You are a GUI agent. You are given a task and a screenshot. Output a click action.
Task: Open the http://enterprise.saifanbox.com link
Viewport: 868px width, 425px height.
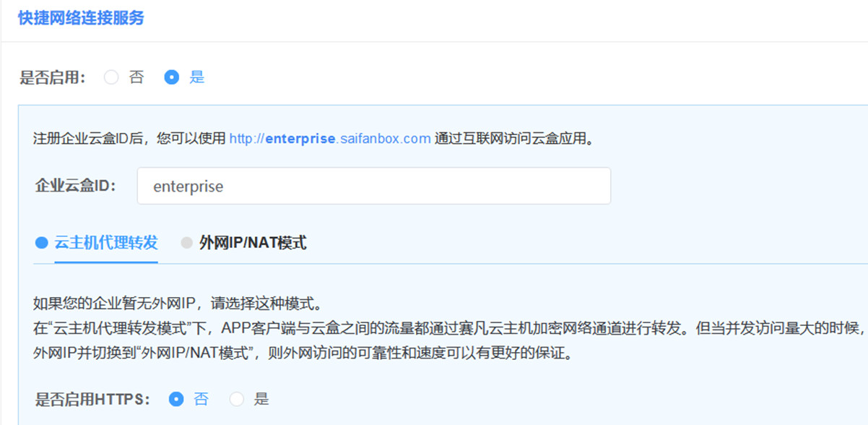point(330,139)
